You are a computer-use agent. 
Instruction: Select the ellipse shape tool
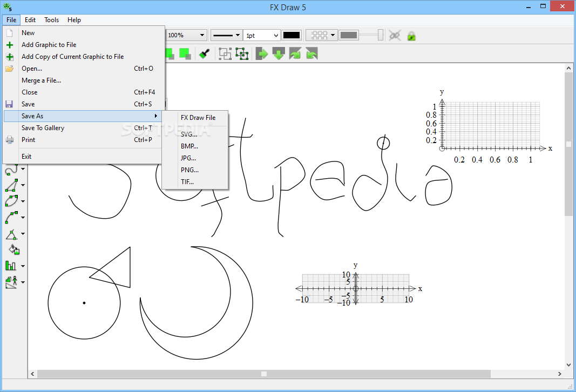[x=11, y=201]
